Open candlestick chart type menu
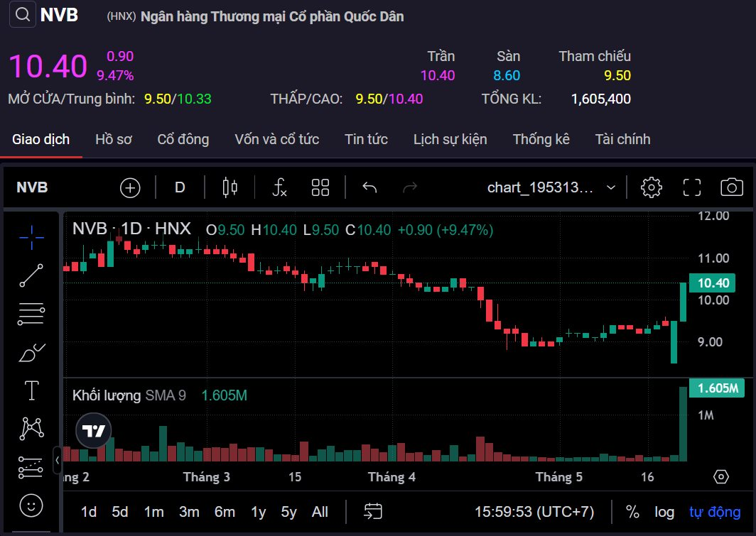756x536 pixels. (230, 187)
